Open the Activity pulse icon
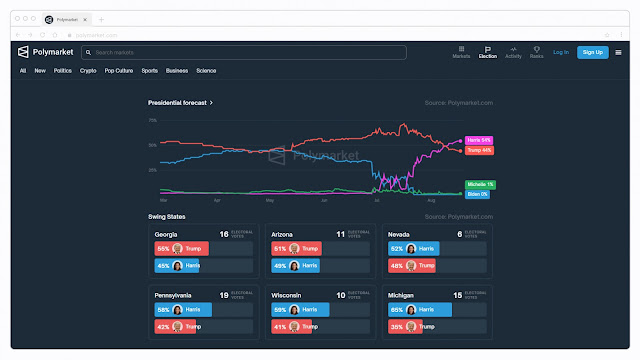The height and width of the screenshot is (360, 640). tap(513, 49)
